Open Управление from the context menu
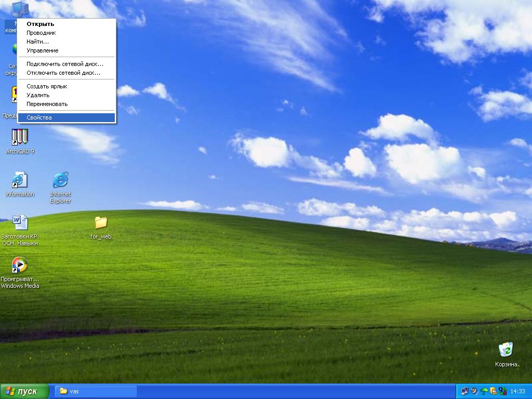 pyautogui.click(x=66, y=50)
